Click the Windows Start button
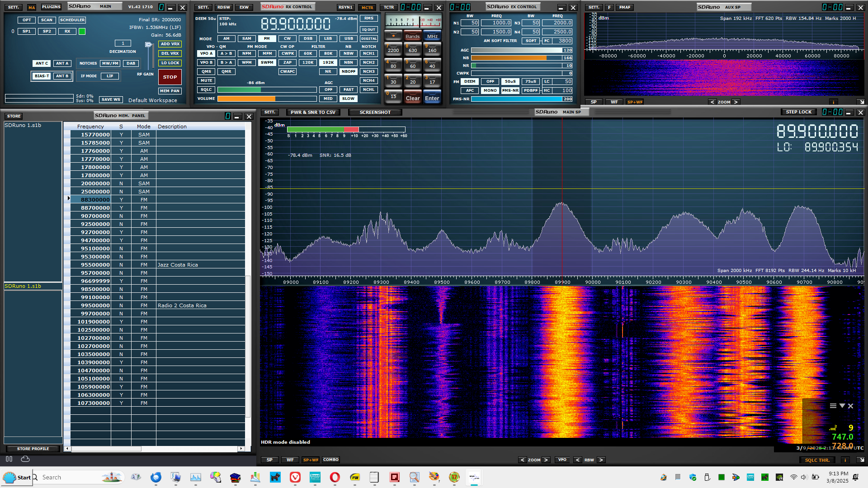 tap(16, 477)
